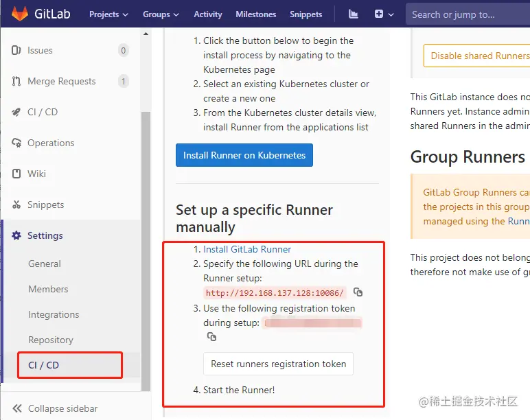Click the GitLab fox logo

coord(20,14)
